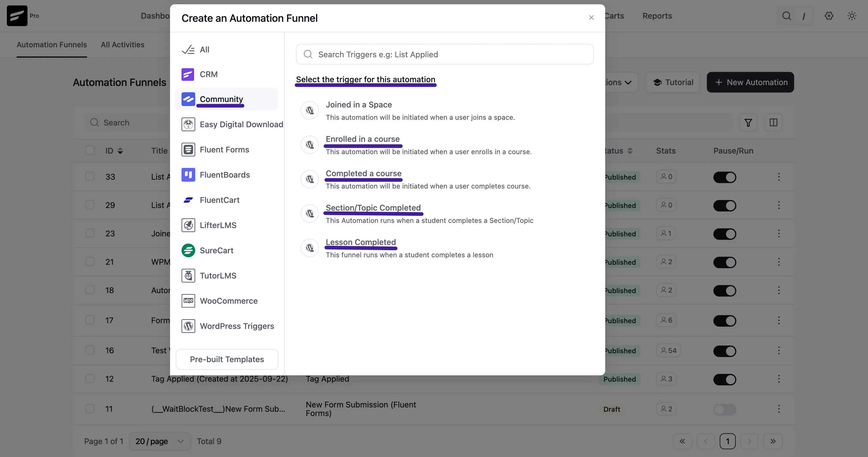Open the Dashboard menu item
This screenshot has height=457, width=868.
[155, 16]
